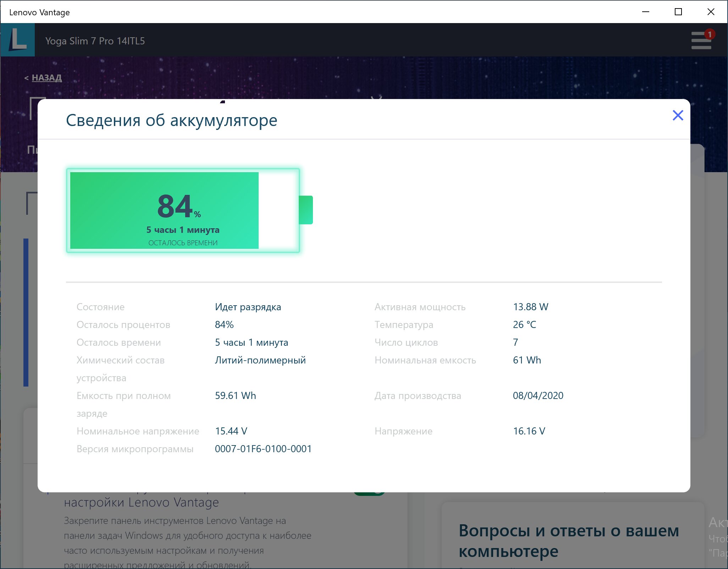The width and height of the screenshot is (728, 569).
Task: Minimize the Lenovo Vantage window
Action: pos(646,12)
